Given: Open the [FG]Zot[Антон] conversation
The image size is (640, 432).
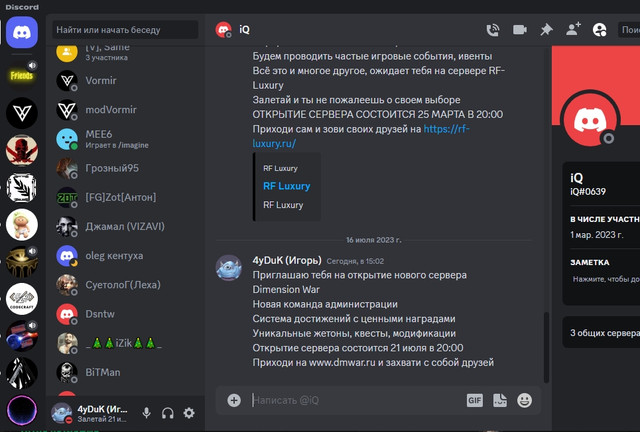Looking at the screenshot, I should [x=127, y=197].
